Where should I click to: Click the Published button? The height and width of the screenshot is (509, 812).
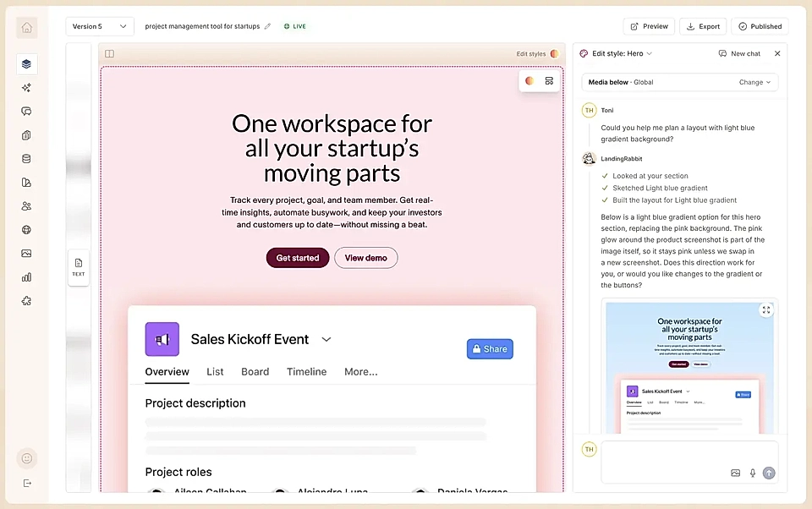point(760,26)
